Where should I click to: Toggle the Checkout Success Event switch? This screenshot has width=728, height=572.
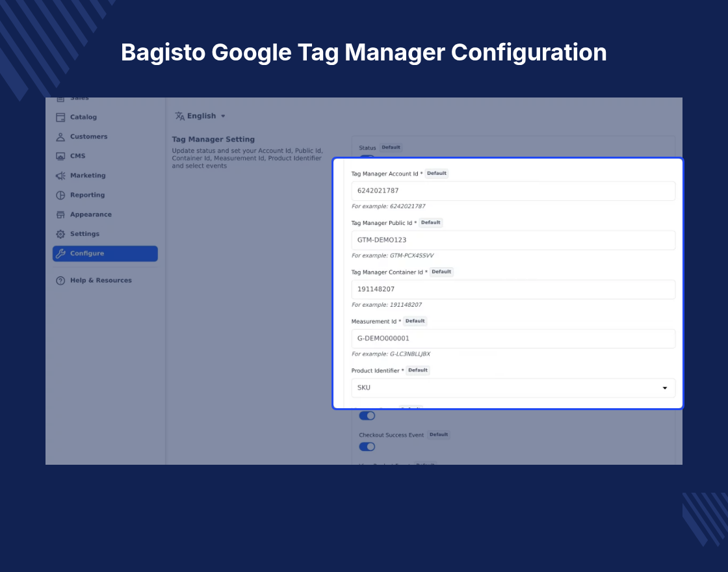click(367, 447)
